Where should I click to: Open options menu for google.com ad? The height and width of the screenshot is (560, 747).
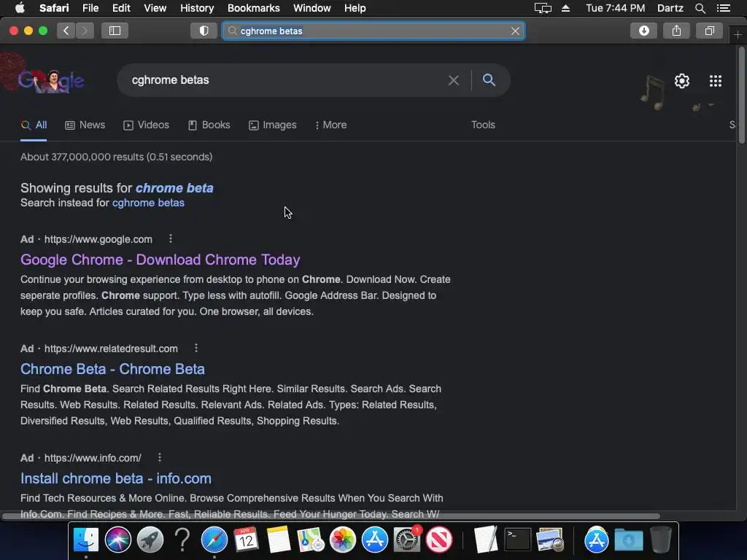pyautogui.click(x=171, y=238)
